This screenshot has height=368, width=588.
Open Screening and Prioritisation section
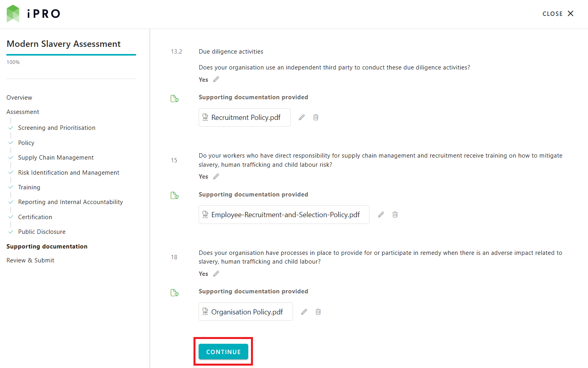pos(57,128)
